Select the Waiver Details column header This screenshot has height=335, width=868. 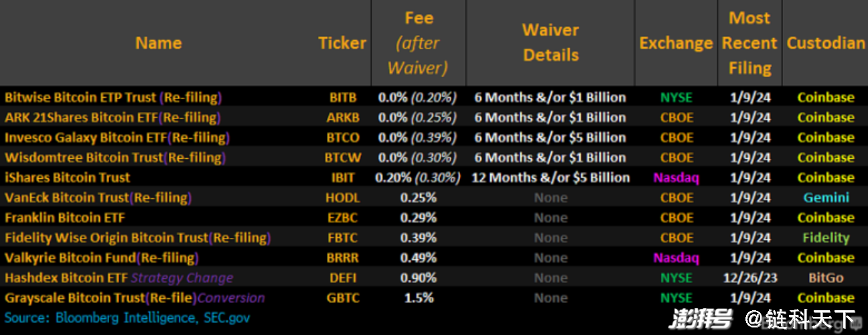551,43
